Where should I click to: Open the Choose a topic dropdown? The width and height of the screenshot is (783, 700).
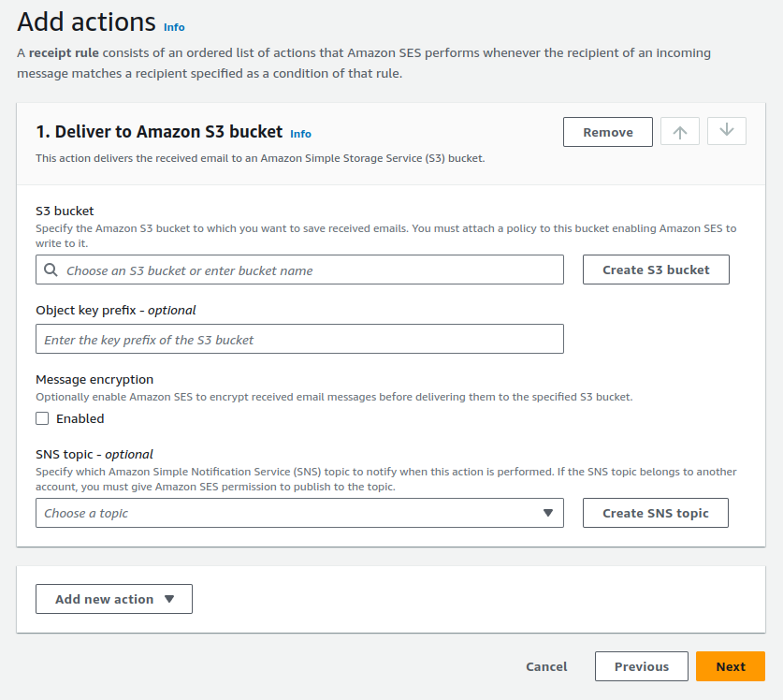point(299,513)
